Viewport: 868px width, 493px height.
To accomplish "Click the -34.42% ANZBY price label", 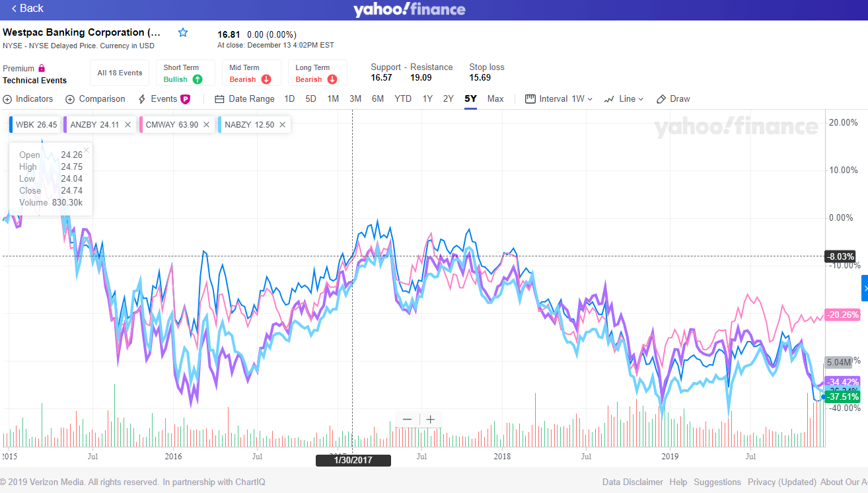I will pos(842,382).
